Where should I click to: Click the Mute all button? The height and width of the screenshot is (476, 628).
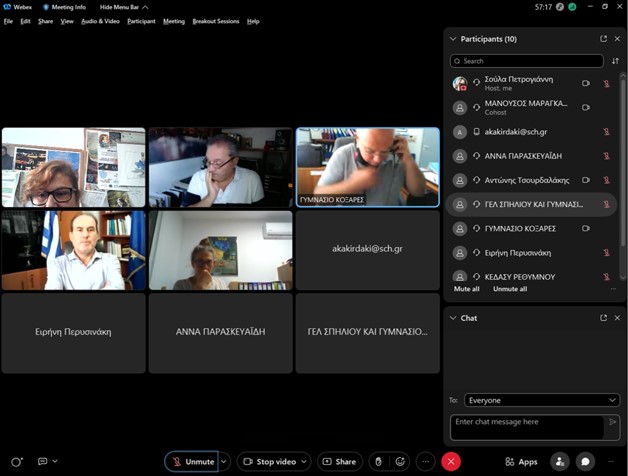coord(467,289)
